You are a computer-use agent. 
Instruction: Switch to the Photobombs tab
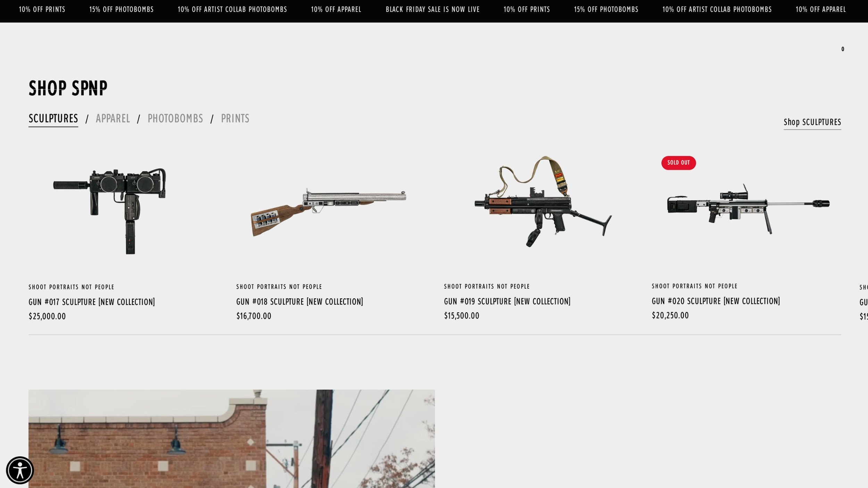coord(175,118)
